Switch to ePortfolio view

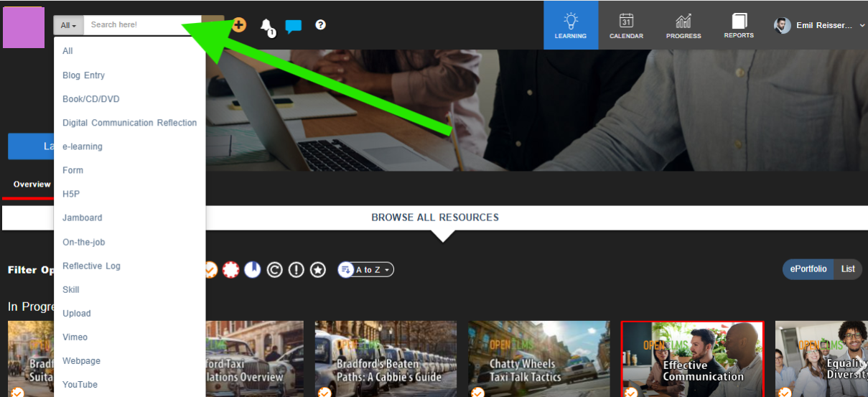808,269
